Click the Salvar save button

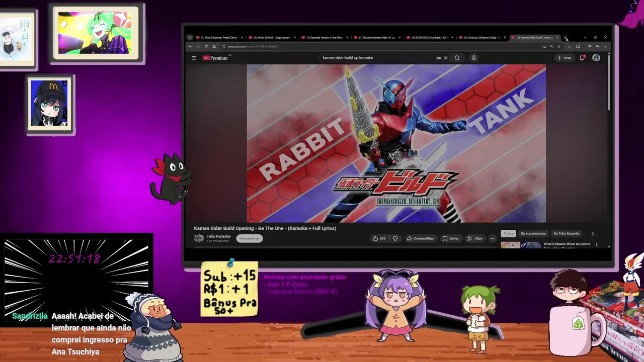(x=451, y=238)
